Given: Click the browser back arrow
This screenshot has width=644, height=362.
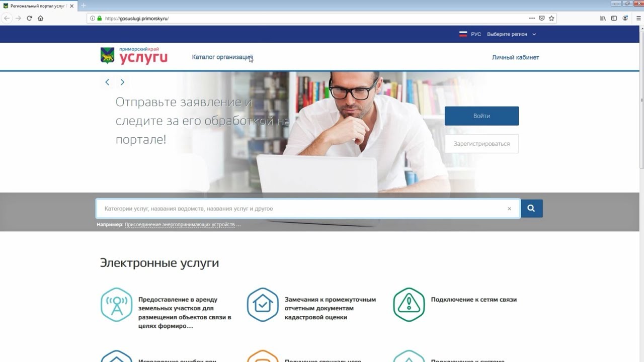Looking at the screenshot, I should tap(7, 18).
